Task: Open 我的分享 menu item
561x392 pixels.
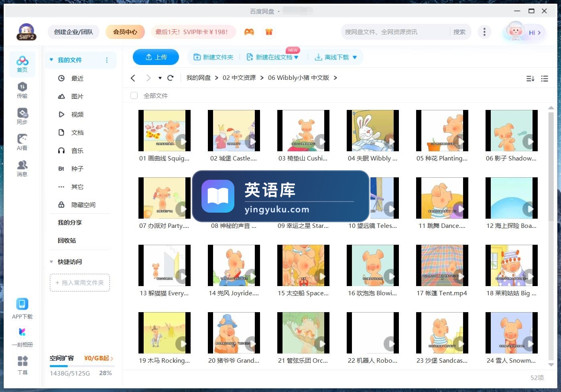Action: click(70, 222)
